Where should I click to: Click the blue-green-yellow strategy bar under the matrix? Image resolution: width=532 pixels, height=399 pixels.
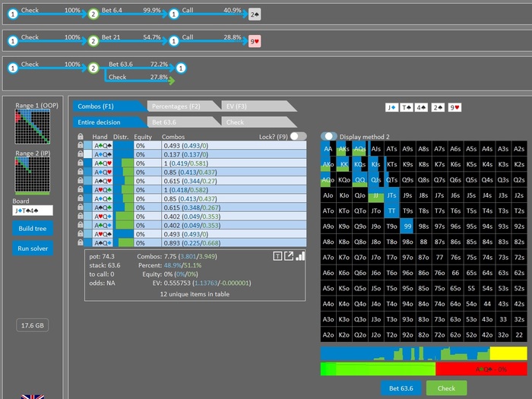click(x=424, y=353)
